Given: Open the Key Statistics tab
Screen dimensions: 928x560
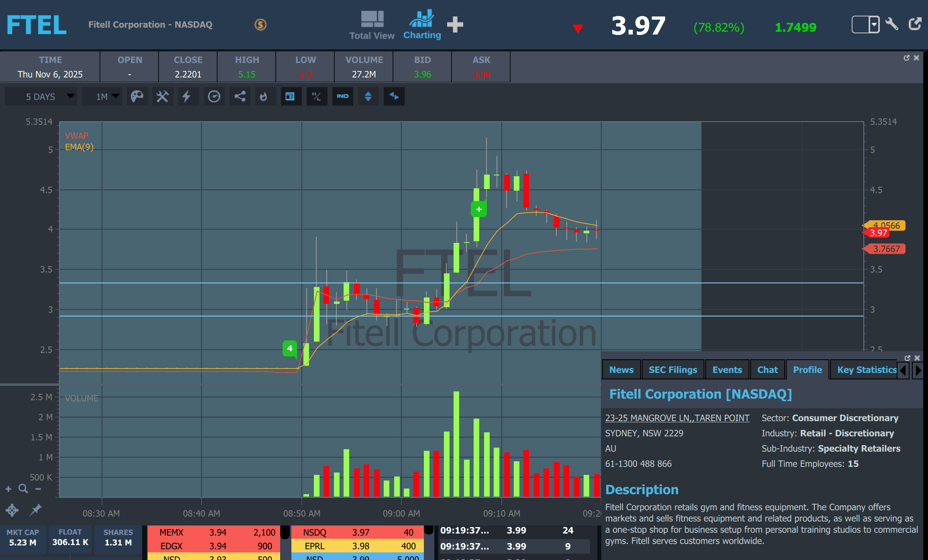Looking at the screenshot, I should point(866,370).
